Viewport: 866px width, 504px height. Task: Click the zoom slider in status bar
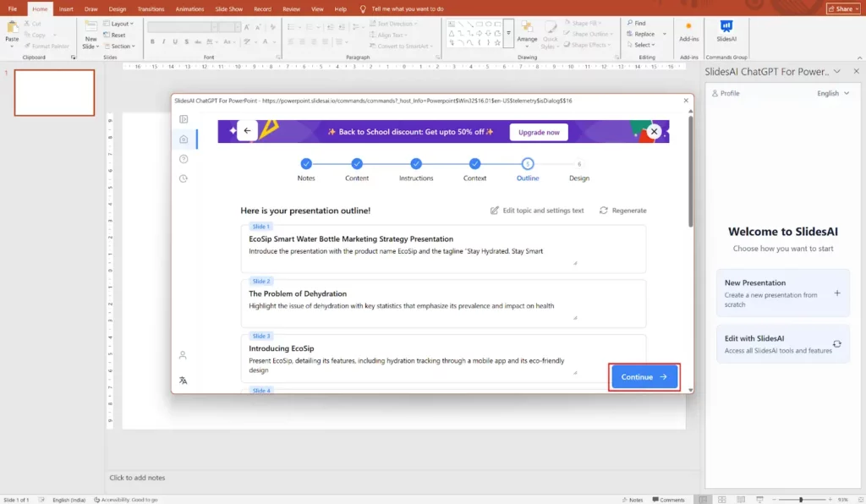800,500
